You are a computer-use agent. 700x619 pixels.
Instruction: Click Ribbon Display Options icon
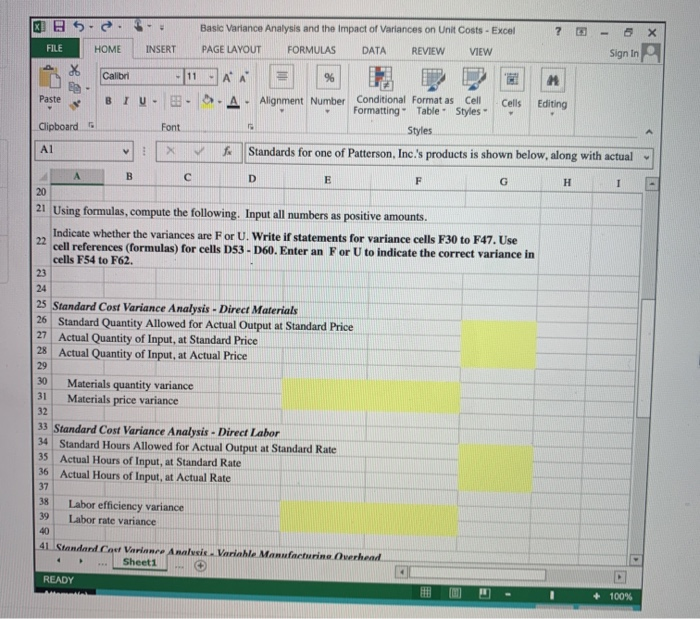pos(581,32)
